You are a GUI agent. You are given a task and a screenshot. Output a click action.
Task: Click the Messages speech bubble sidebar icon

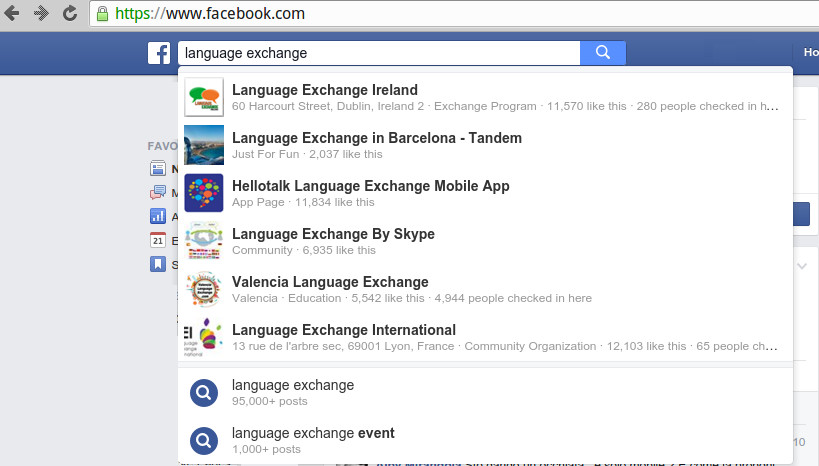point(158,192)
